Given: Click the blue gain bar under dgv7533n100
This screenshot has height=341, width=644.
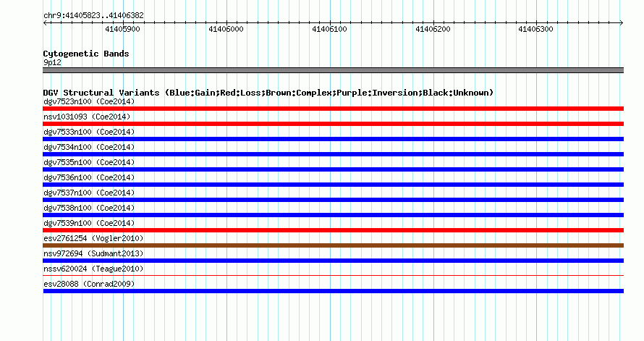Looking at the screenshot, I should tap(333, 139).
